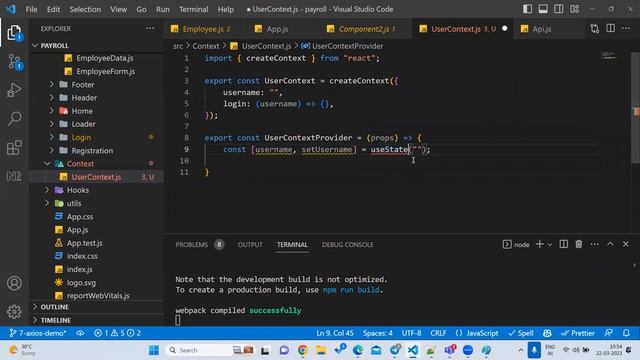Screen dimensions: 640x360
Task: Toggle primary side bar layout button
Action: (527, 9)
